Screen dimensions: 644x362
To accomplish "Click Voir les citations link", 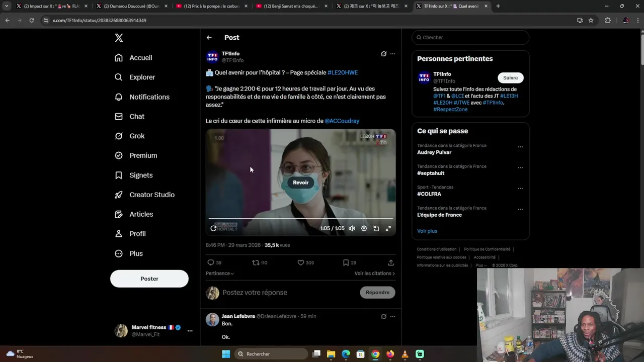I will coord(375,274).
